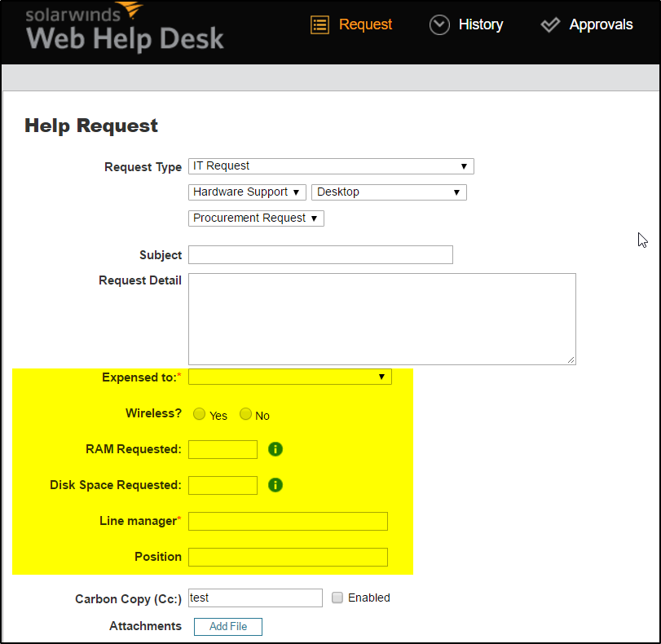The image size is (661, 644).
Task: Open the Request Type dropdown showing IT Request
Action: (330, 165)
